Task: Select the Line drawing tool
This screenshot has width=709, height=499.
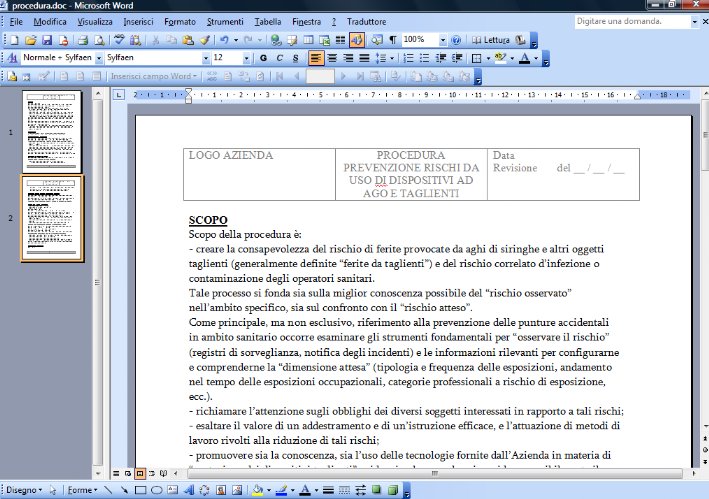Action: pyautogui.click(x=108, y=491)
